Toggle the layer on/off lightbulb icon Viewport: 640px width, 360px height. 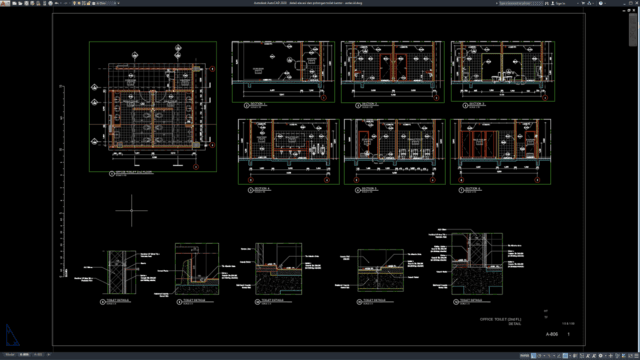(x=74, y=3)
